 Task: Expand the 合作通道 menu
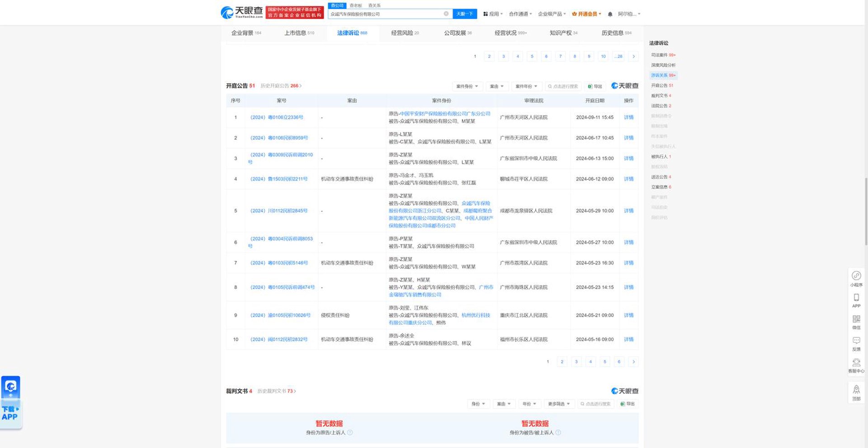coord(520,14)
